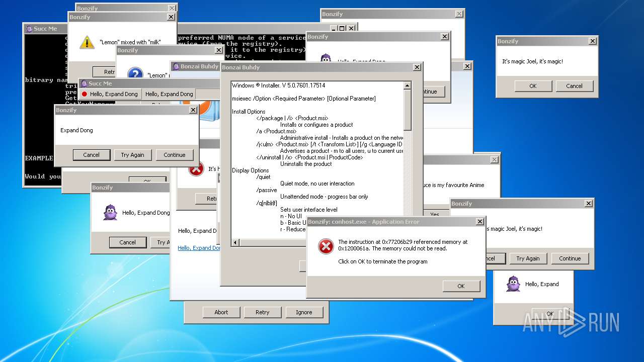Image resolution: width=644 pixels, height=362 pixels.
Task: Click 'Windows ® Installer. V 5.0.7601.17514' text
Action: point(279,85)
